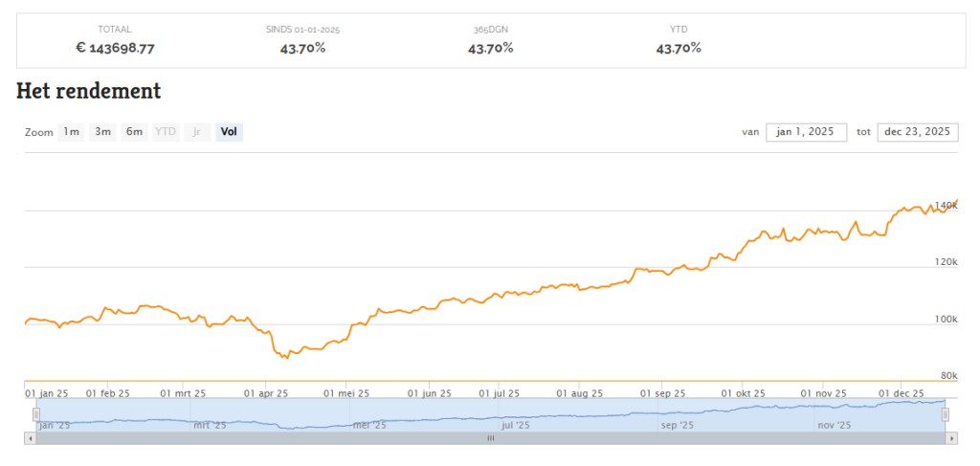Viewport: 980px width, 466px height.
Task: Click the orange line near April dip
Action: click(x=284, y=356)
